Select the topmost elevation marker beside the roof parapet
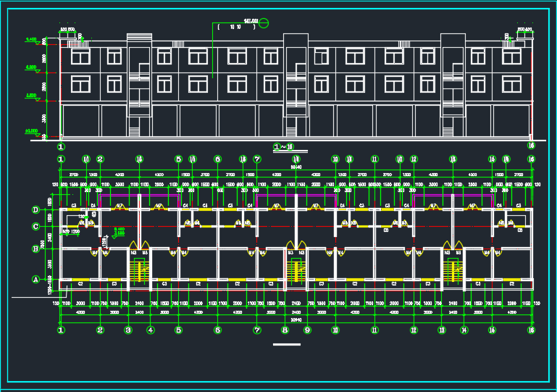Viewport: 557px width, 392px height. pos(33,41)
